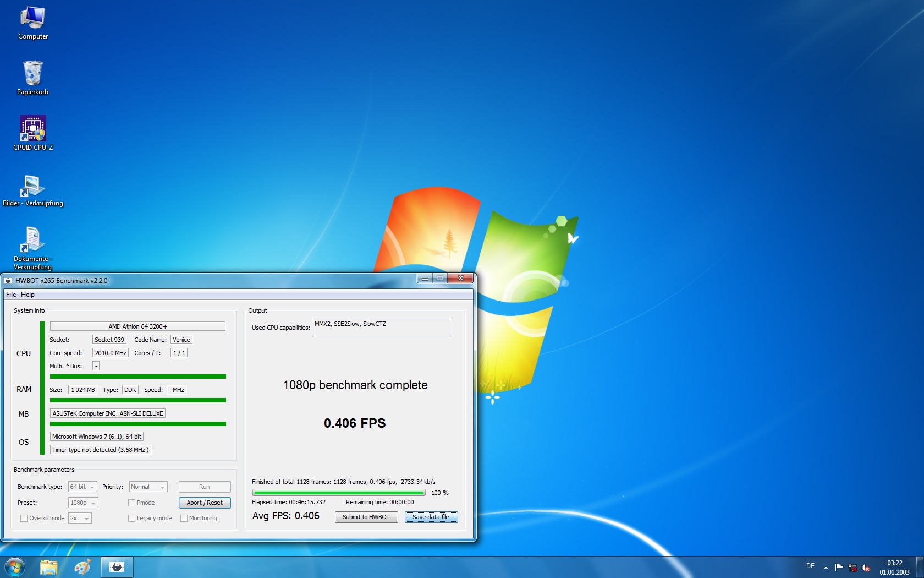Click AMD Athlon 64 3200+ CPU name field
The height and width of the screenshot is (578, 924).
coord(137,326)
